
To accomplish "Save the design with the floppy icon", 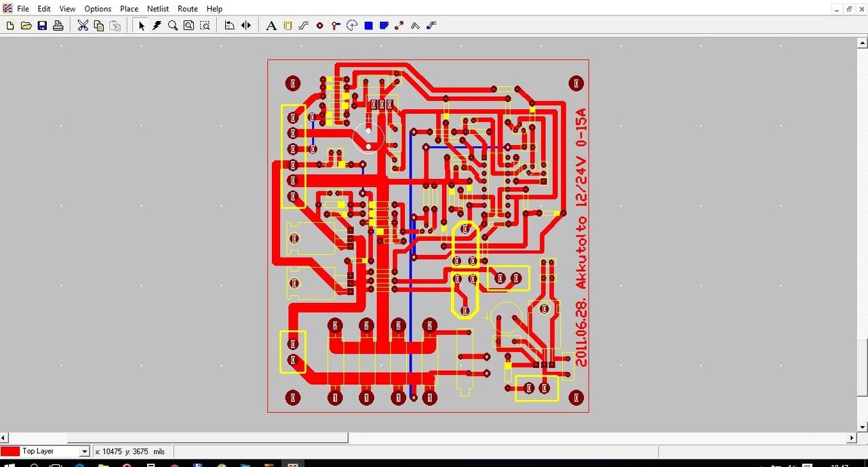I will coord(42,26).
